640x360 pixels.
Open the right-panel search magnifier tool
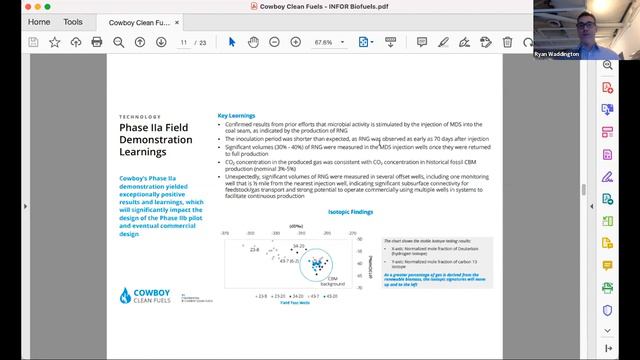coord(607,65)
